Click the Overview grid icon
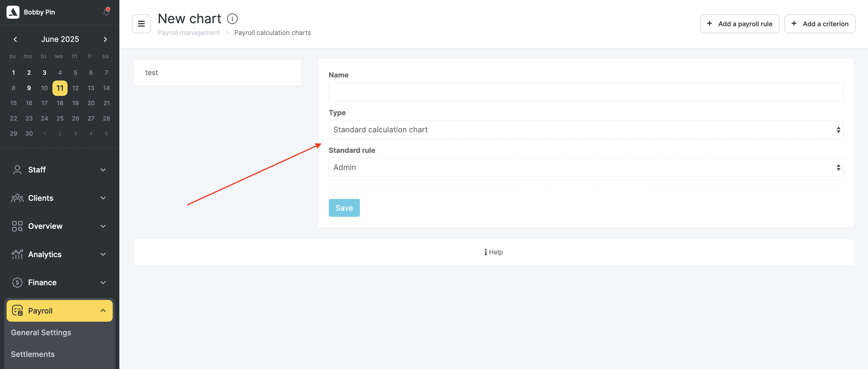 click(17, 226)
